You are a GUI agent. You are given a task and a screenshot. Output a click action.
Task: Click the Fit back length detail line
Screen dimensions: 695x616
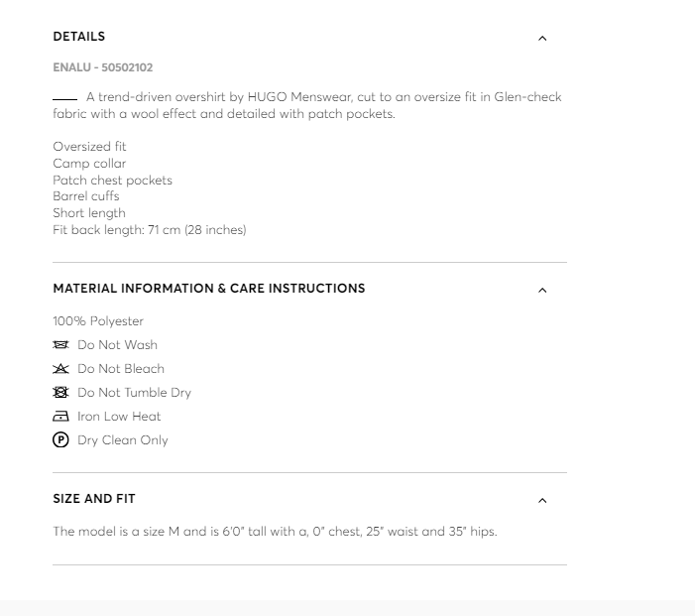(x=150, y=230)
